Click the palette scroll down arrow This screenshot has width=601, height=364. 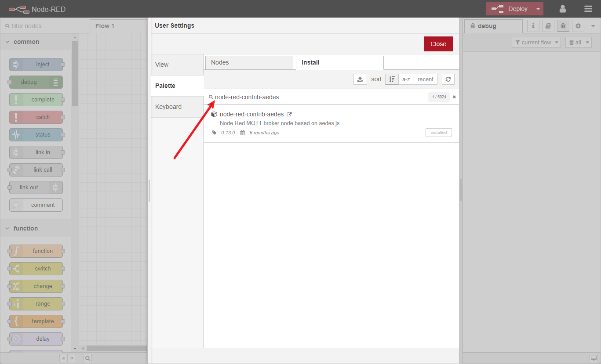click(75, 348)
